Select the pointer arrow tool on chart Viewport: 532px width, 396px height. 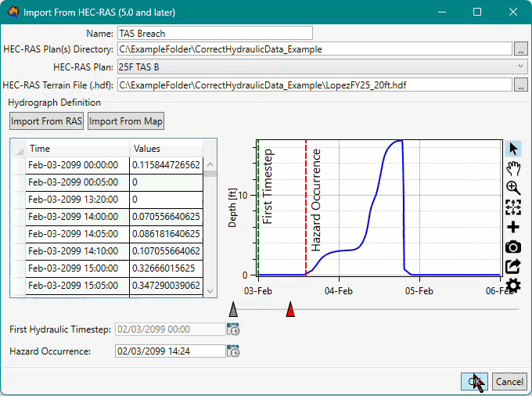point(513,149)
